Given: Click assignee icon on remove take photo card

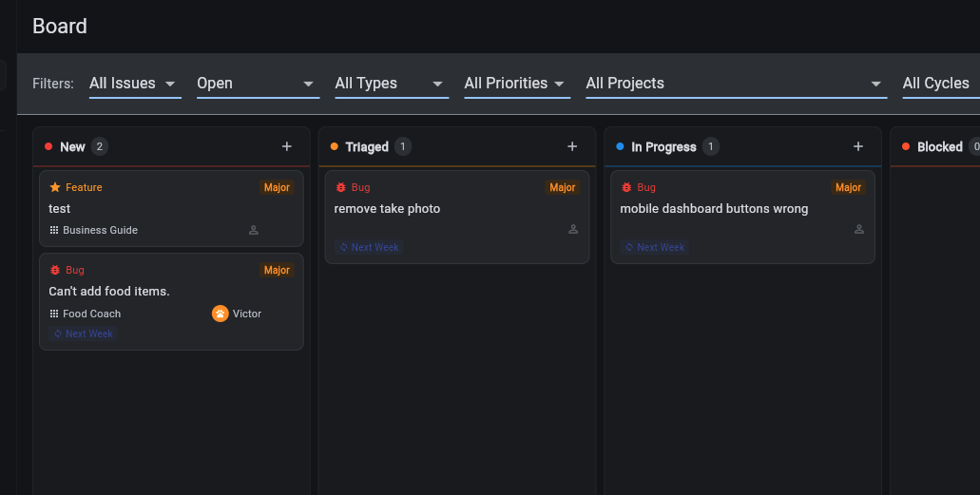Looking at the screenshot, I should pos(573,229).
